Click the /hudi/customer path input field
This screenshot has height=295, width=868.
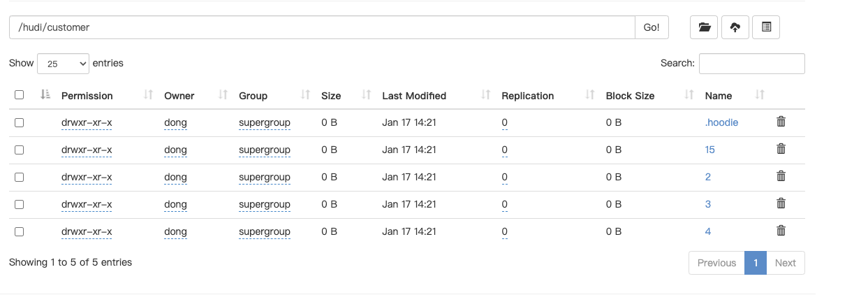coord(321,27)
